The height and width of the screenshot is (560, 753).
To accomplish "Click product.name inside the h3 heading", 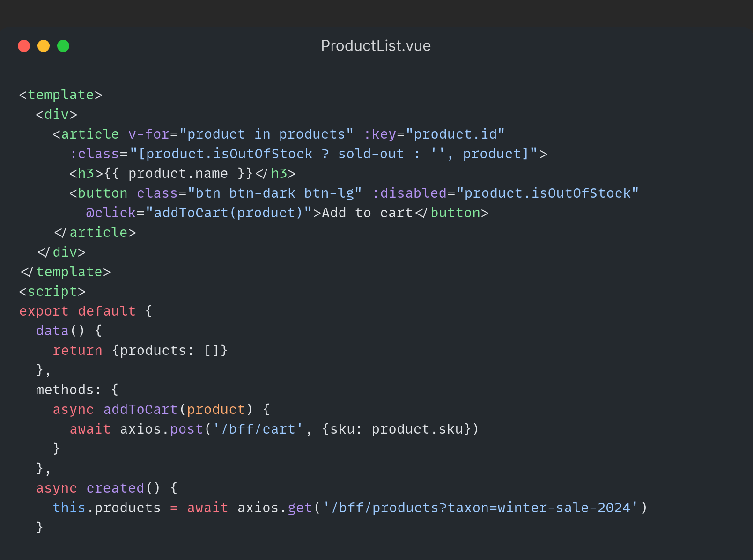I will click(178, 174).
